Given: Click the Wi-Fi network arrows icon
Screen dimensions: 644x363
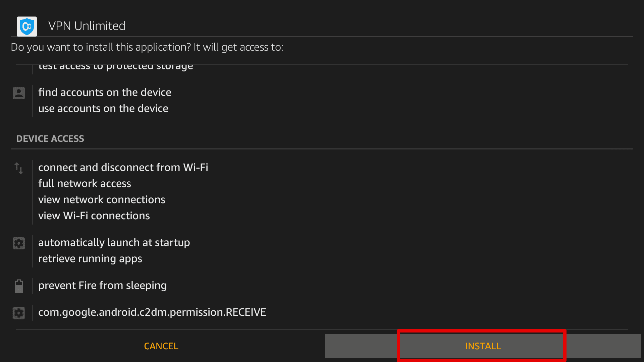Looking at the screenshot, I should pos(18,168).
